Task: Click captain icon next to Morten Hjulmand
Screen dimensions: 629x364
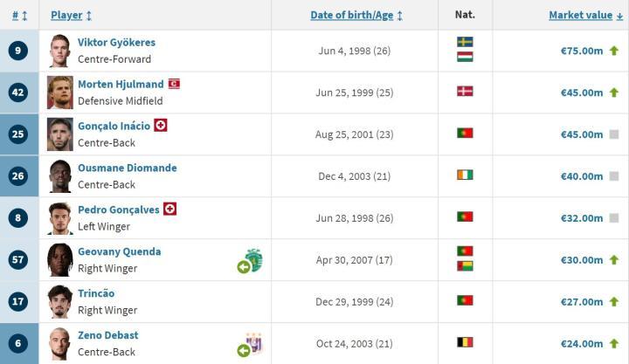Action: click(174, 84)
